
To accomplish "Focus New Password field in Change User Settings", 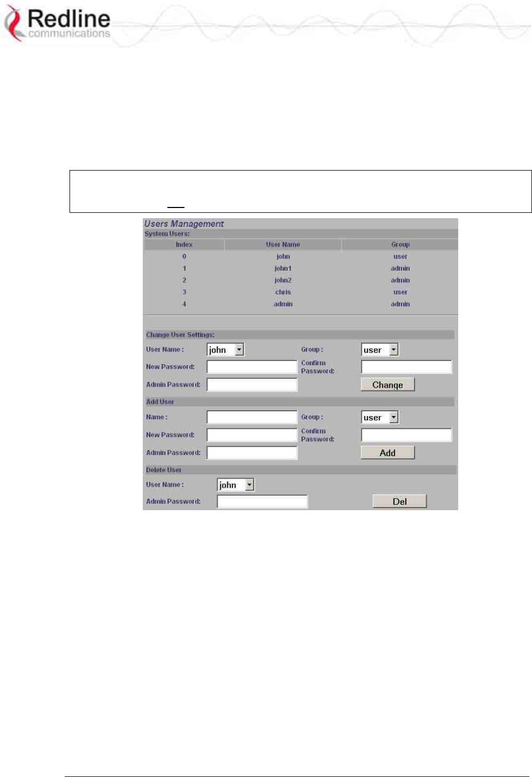I will (x=252, y=367).
